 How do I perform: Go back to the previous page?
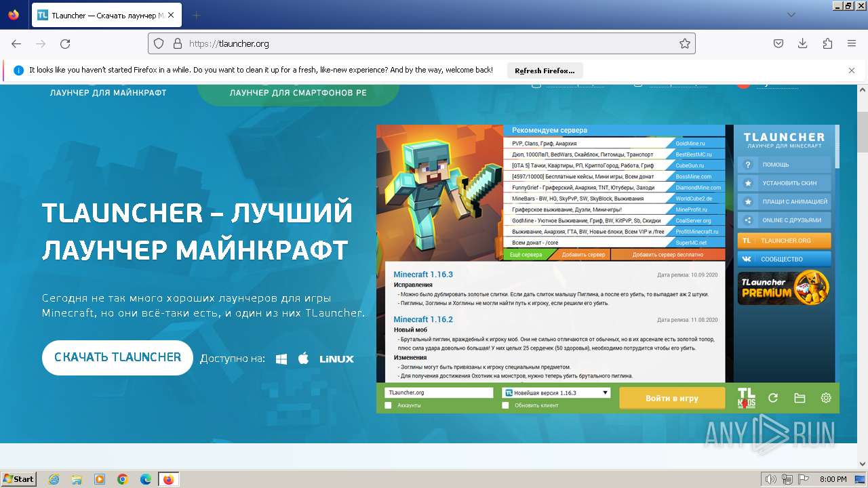click(x=16, y=43)
